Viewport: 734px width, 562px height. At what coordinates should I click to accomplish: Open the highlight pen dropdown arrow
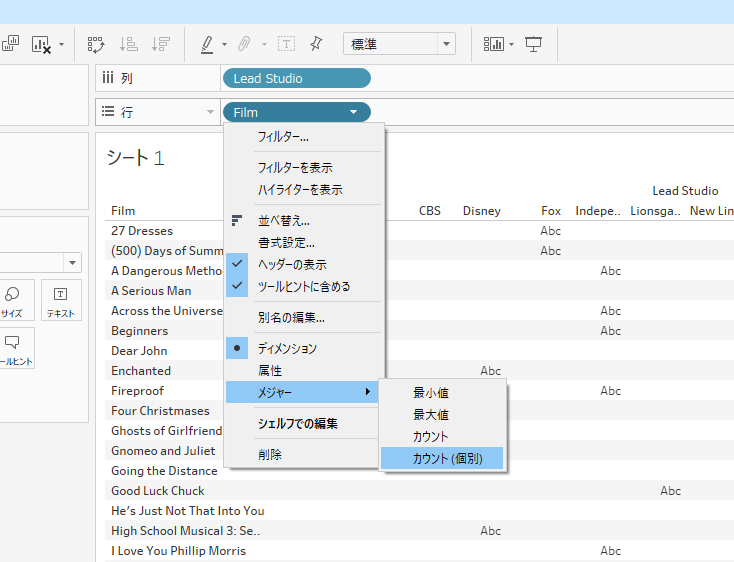tap(224, 44)
